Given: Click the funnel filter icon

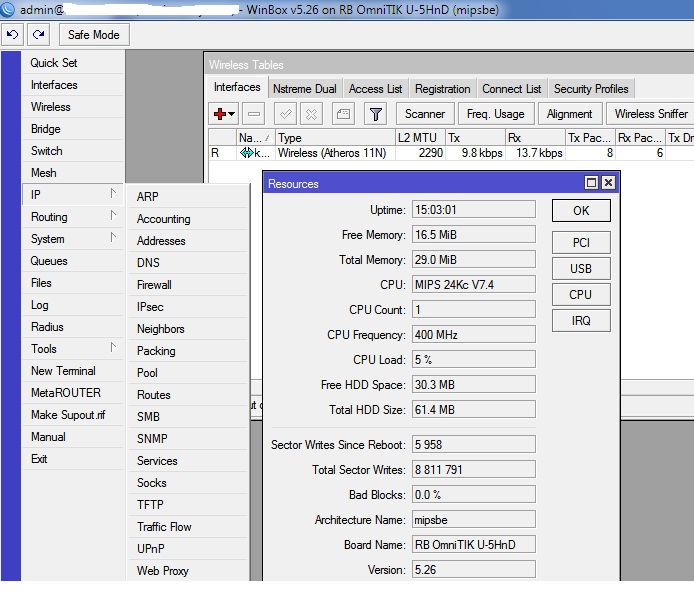Looking at the screenshot, I should [375, 114].
